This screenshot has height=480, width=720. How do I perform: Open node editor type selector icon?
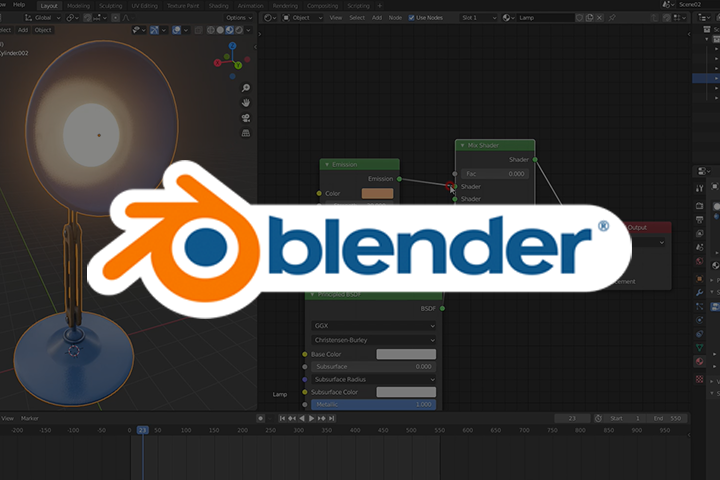pos(270,17)
